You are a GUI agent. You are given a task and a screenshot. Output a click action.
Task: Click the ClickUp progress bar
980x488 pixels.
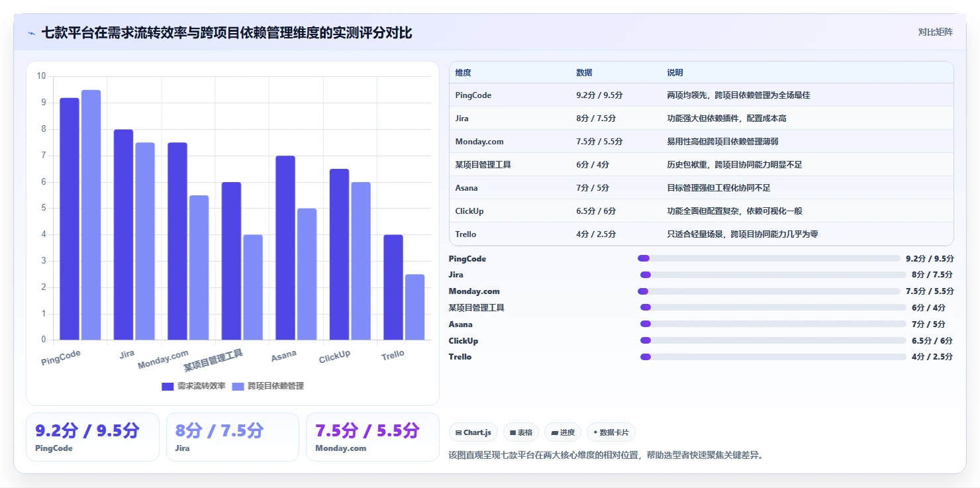pos(773,340)
